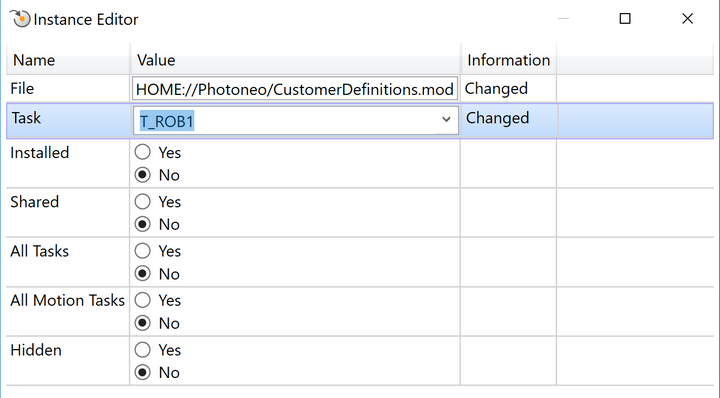The image size is (720, 398).
Task: Click the Hidden row label
Action: click(36, 350)
